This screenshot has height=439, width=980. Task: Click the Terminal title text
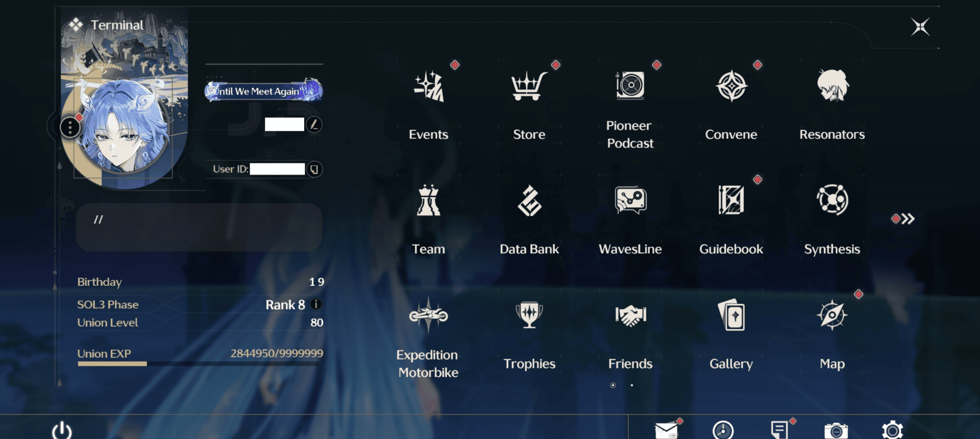117,25
